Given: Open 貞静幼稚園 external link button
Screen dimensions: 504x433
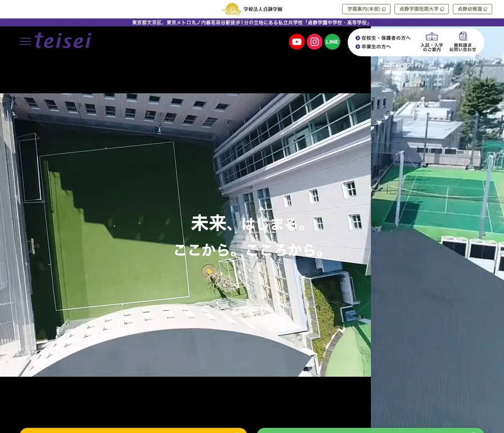Looking at the screenshot, I should (472, 9).
